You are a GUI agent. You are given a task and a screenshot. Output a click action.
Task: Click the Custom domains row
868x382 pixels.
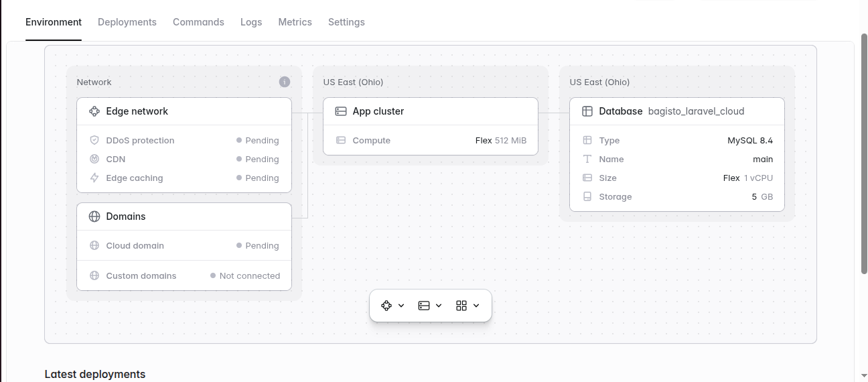[184, 275]
